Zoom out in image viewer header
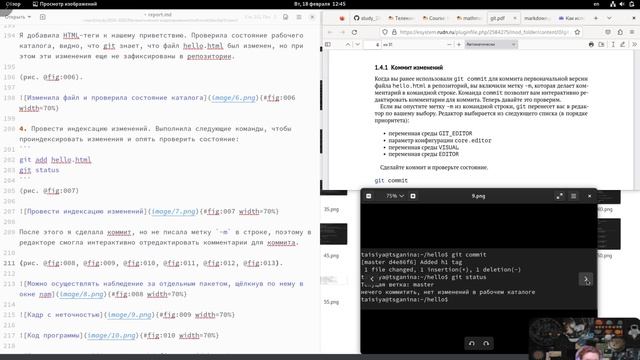Image resolution: width=640 pixels, height=360 pixels. [369, 196]
